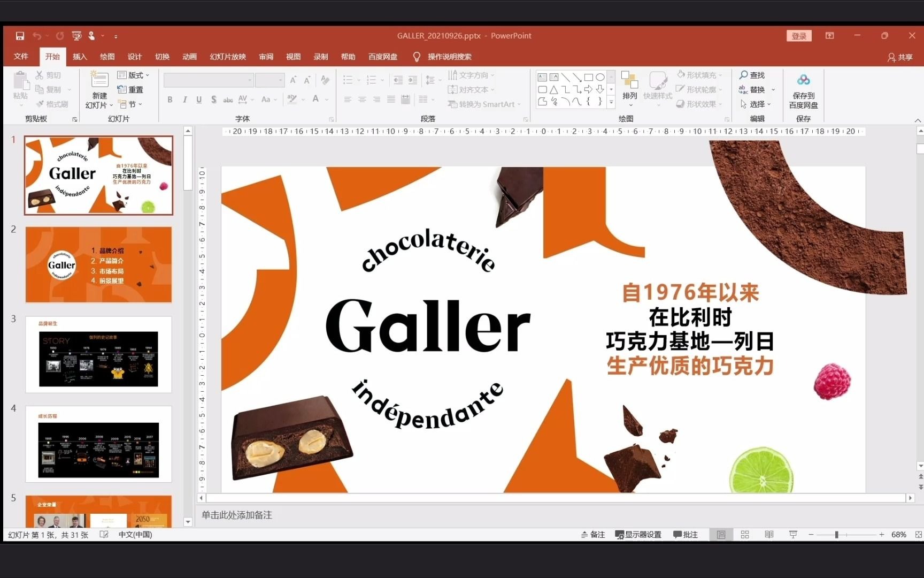Switch to the Design (设计) tab
Viewport: 924px width, 578px height.
(x=135, y=57)
